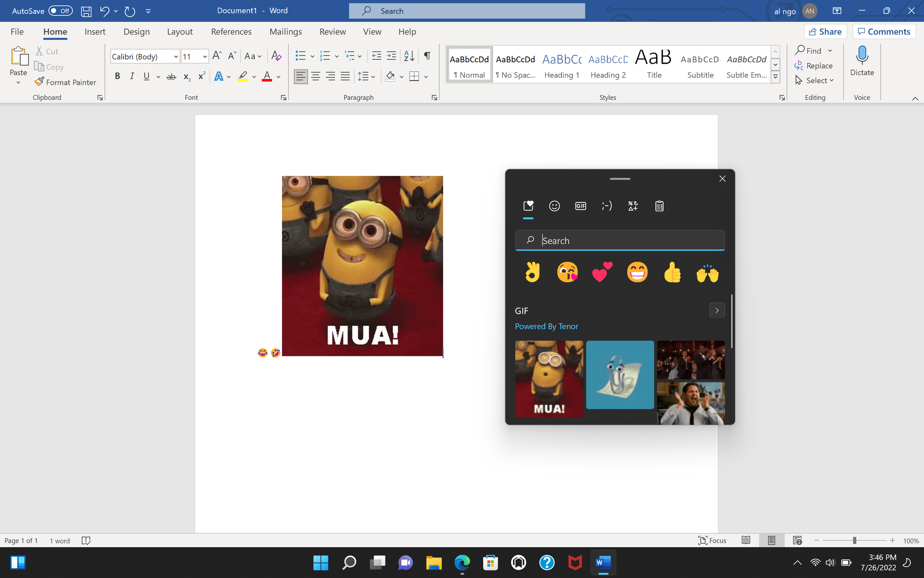Toggle align right
Viewport: 924px width, 578px height.
pos(330,76)
